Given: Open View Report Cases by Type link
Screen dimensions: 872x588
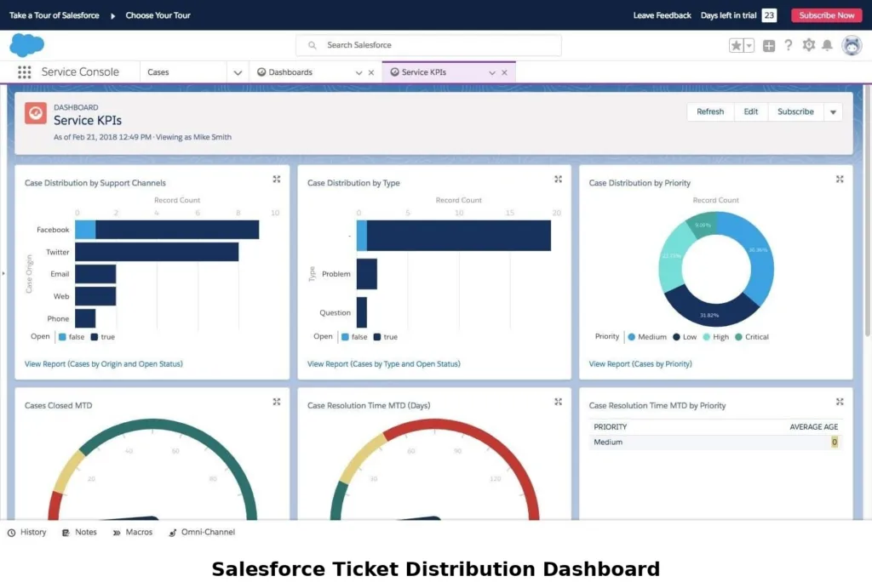Looking at the screenshot, I should [x=384, y=364].
